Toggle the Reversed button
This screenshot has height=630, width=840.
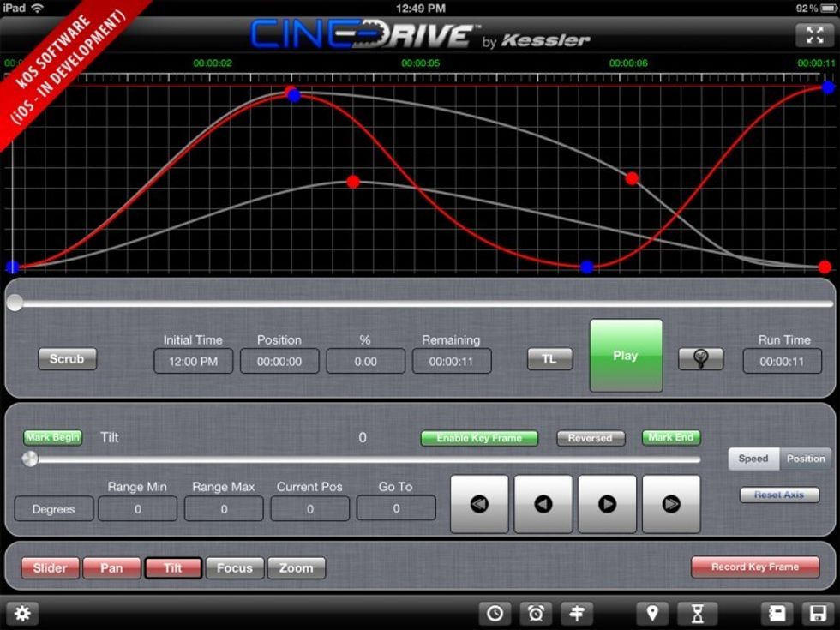point(591,438)
